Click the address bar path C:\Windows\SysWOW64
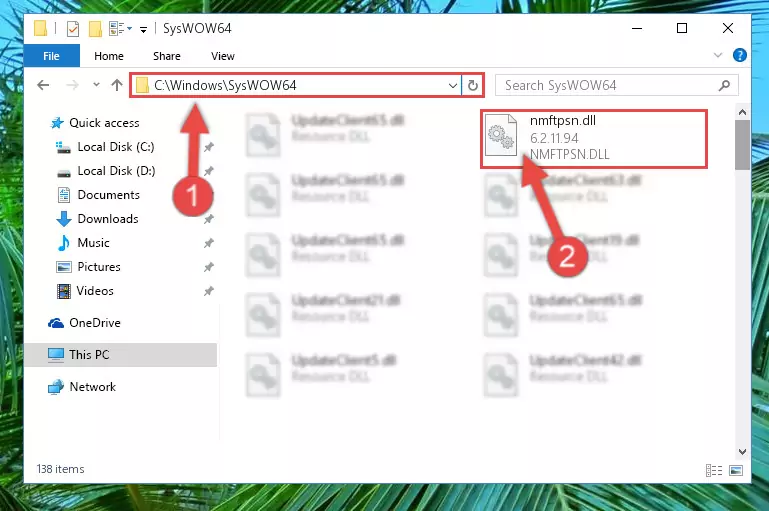 pos(225,85)
